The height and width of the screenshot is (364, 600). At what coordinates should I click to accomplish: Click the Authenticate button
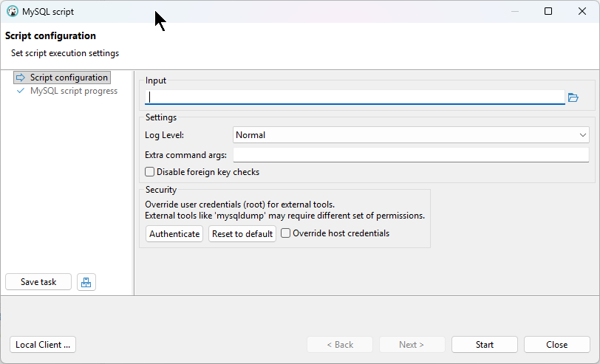pos(174,234)
